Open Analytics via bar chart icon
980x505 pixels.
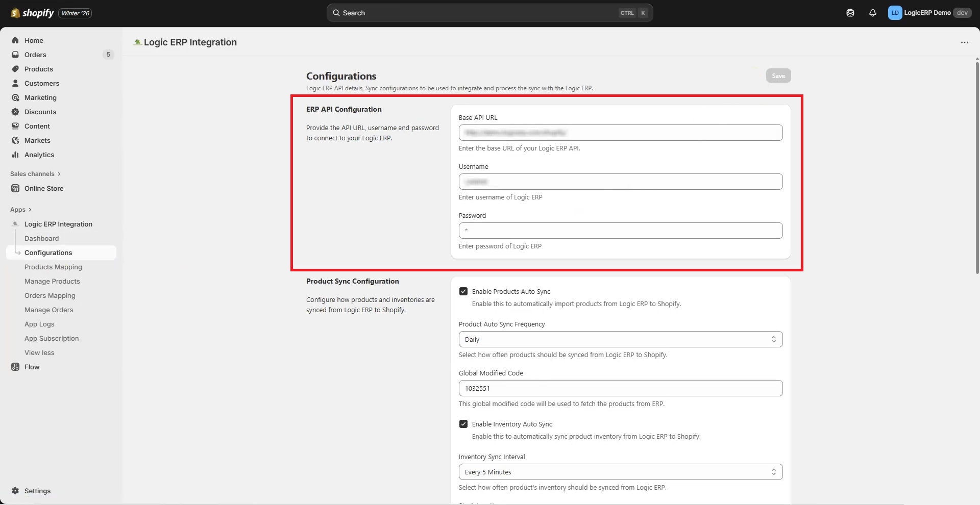15,155
